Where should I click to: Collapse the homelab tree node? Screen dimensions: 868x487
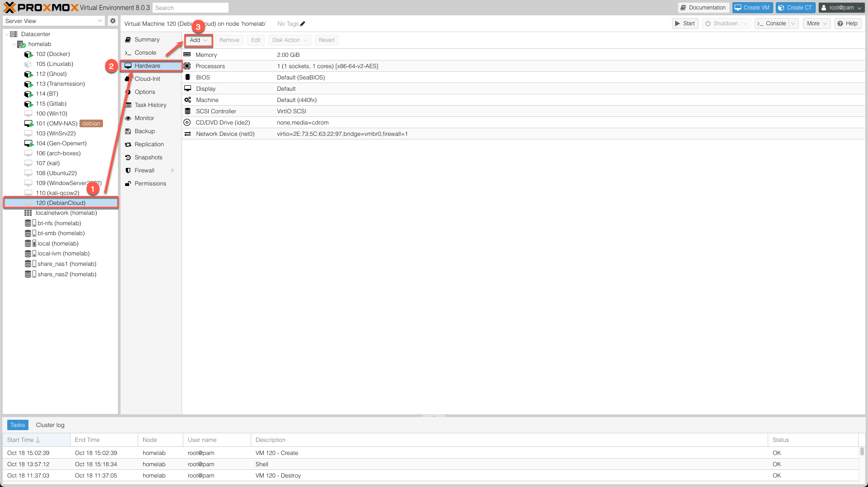click(14, 44)
